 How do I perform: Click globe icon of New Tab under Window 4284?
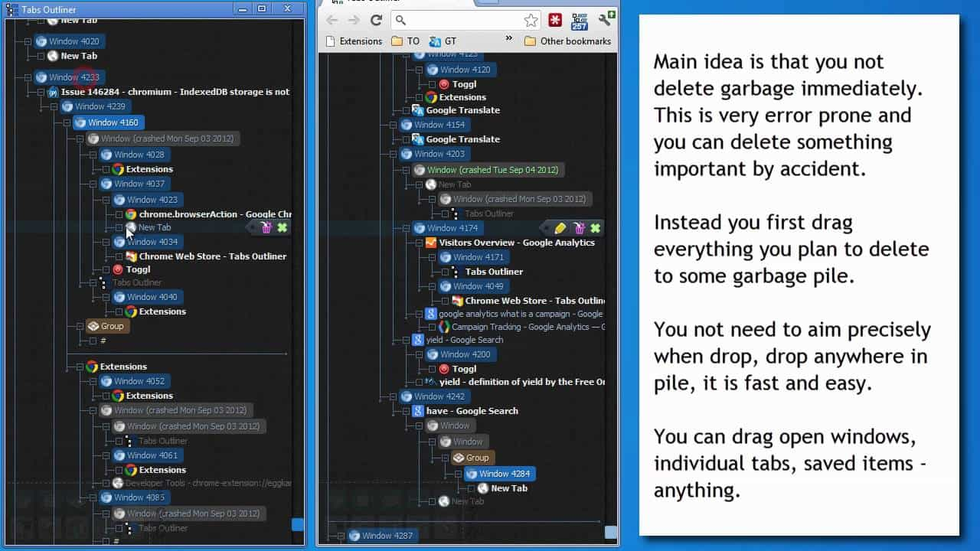click(x=483, y=488)
